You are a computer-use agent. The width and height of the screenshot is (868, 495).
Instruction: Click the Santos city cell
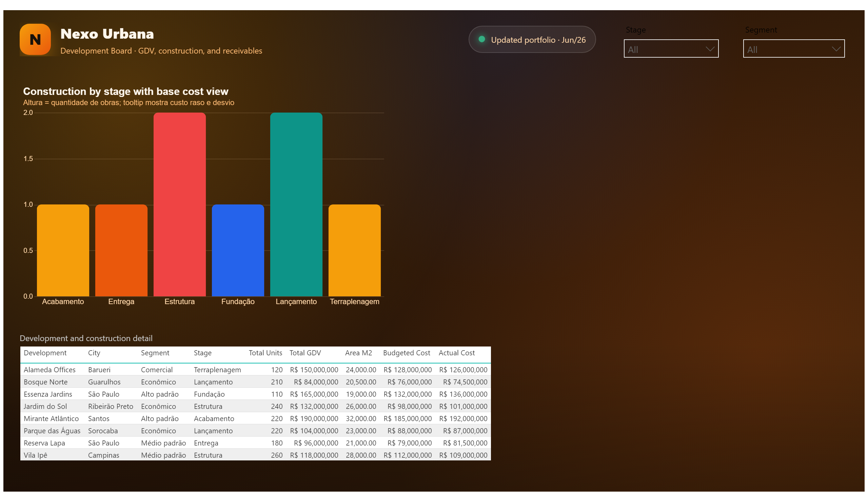pos(99,418)
